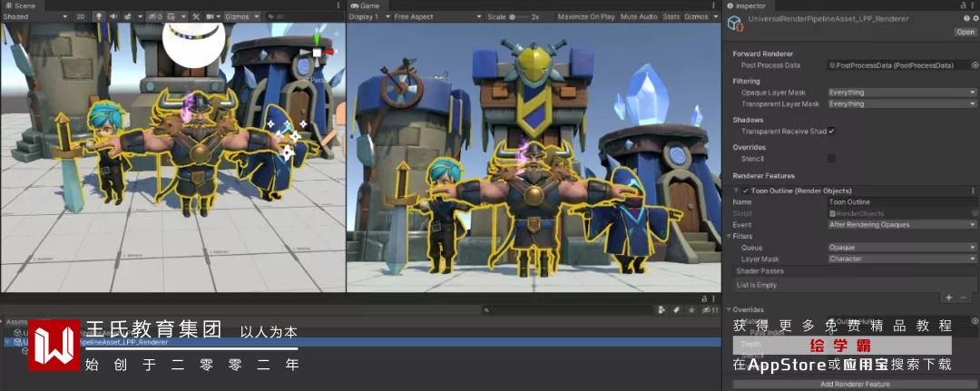
Task: Toggle 2D mode button in Scene toolbar
Action: pos(81,17)
